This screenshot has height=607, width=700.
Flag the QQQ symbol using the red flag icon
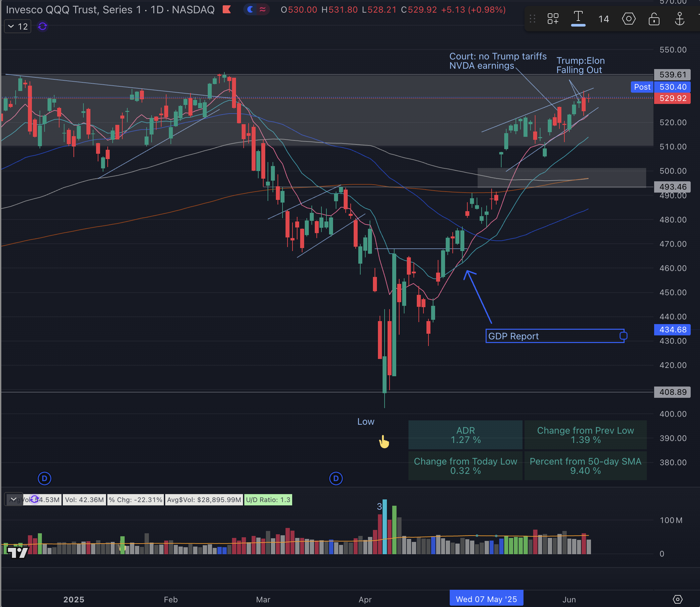(227, 9)
